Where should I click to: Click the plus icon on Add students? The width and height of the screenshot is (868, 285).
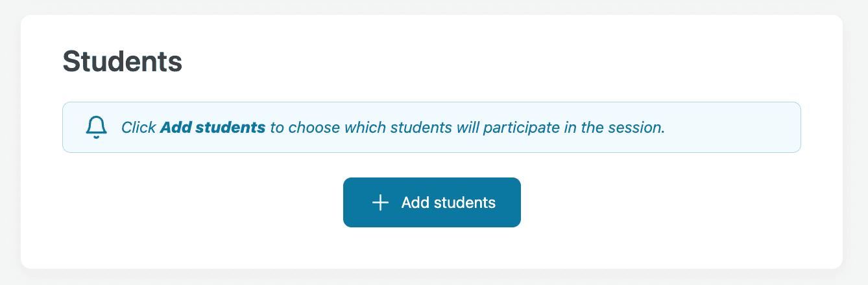point(380,203)
